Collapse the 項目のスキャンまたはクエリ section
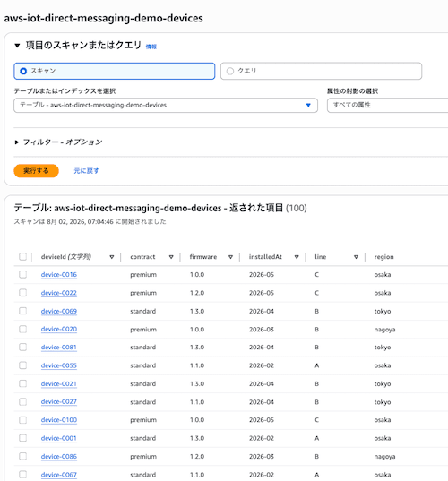 tap(17, 46)
